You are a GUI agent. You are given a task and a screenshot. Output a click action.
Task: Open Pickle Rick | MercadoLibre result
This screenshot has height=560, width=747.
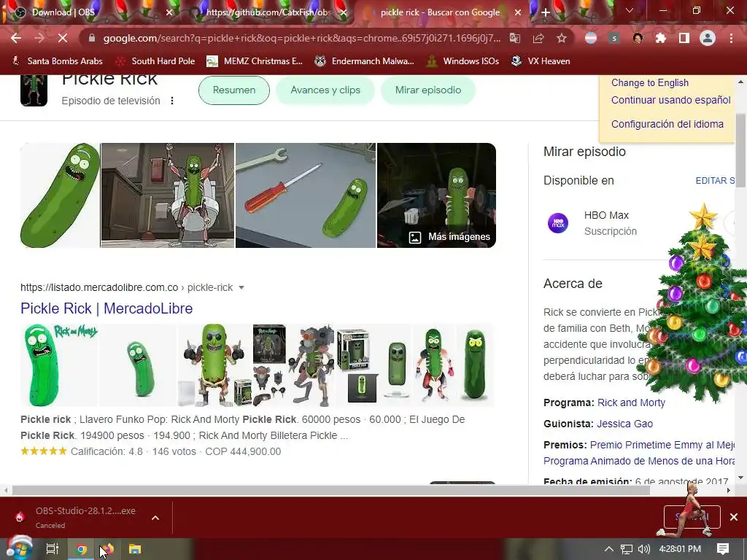[x=107, y=308]
